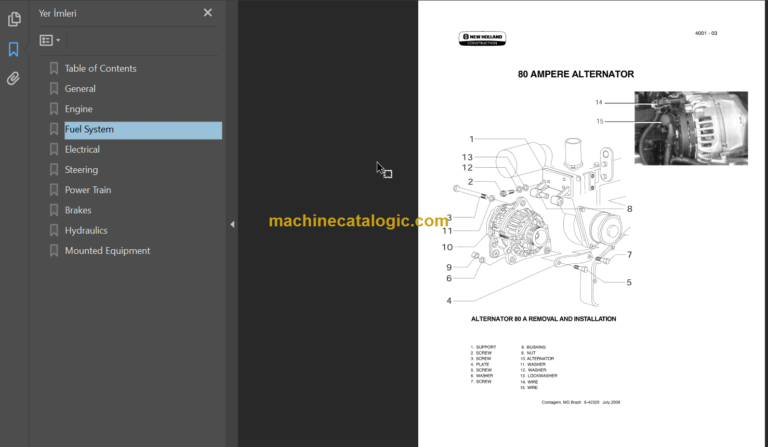Click the bookmark icon beside General
Viewport: 768px width, 447px height.
pyautogui.click(x=54, y=89)
